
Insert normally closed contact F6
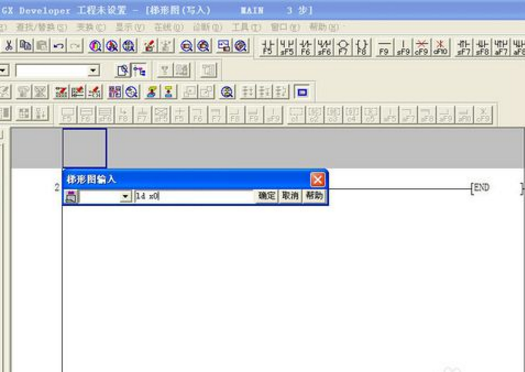tap(306, 47)
